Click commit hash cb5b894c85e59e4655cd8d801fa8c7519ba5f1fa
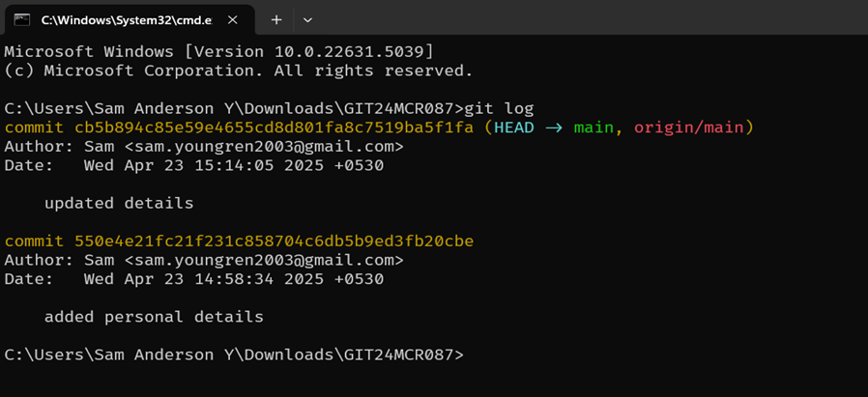Viewport: 868px width, 397px height. 274,128
